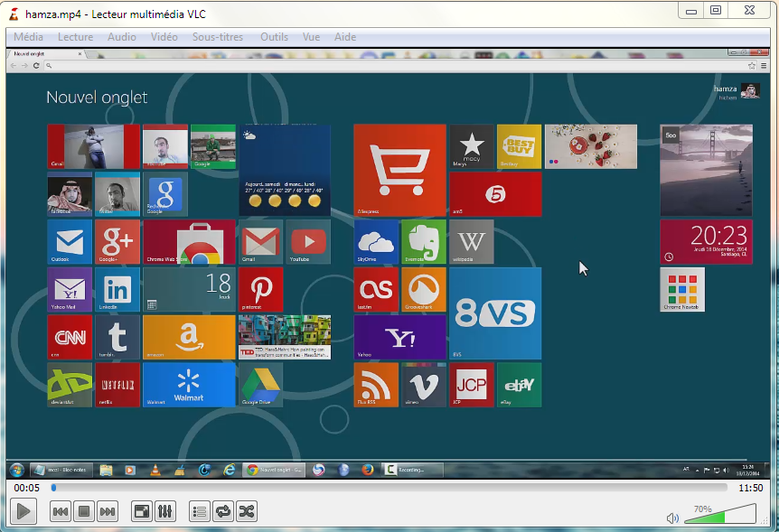
Task: Click the JCP tile
Action: [472, 385]
